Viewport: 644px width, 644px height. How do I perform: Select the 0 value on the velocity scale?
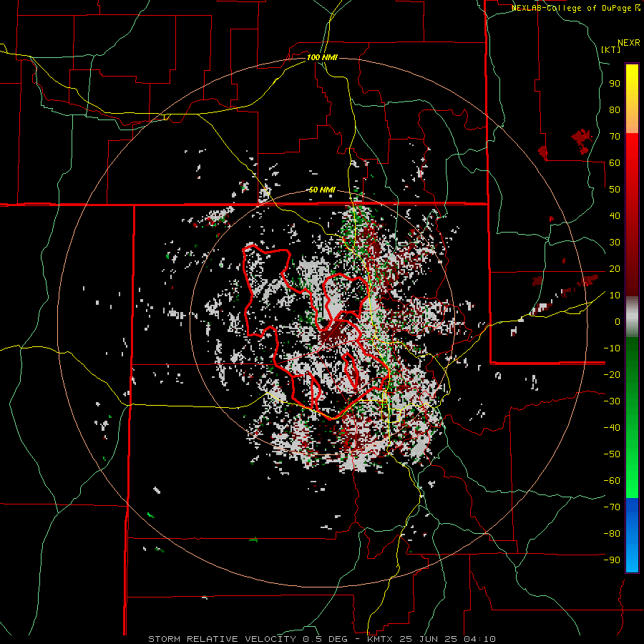[618, 322]
